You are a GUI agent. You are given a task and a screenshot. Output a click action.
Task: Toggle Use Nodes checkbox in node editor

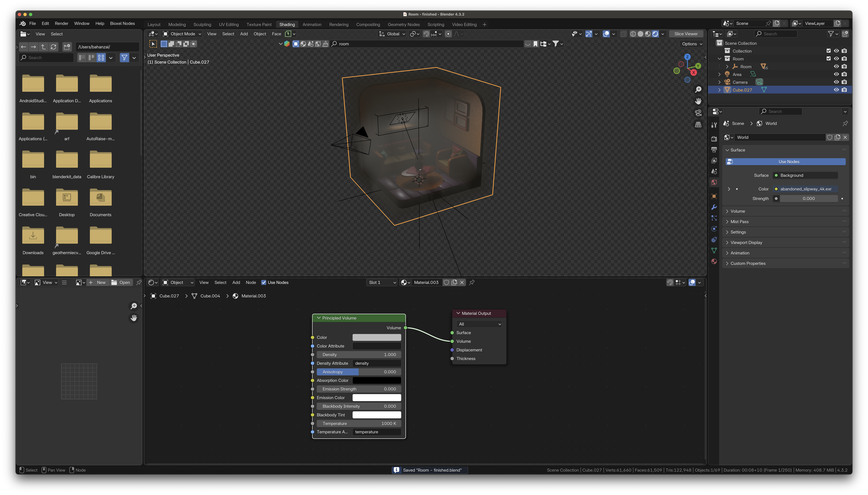(263, 283)
